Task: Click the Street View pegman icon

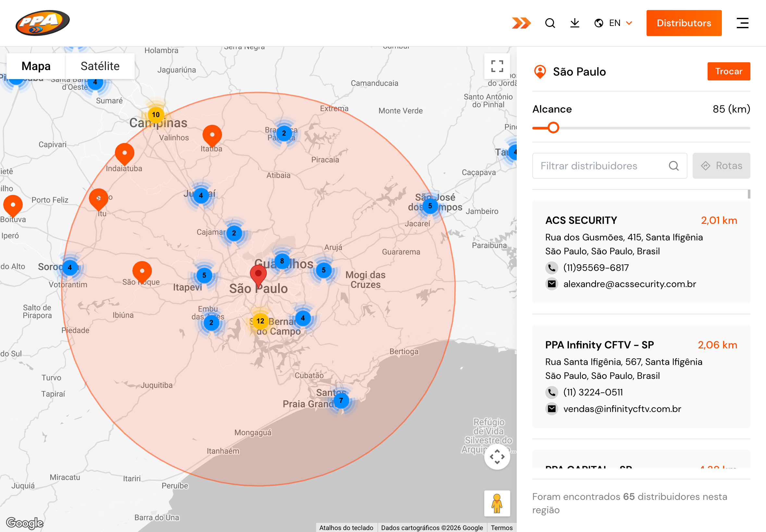Action: point(497,503)
